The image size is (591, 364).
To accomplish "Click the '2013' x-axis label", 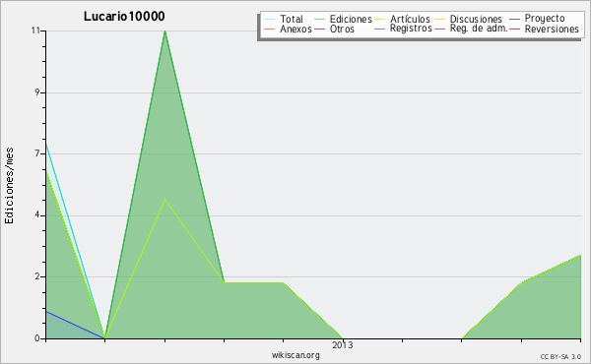I will (343, 345).
